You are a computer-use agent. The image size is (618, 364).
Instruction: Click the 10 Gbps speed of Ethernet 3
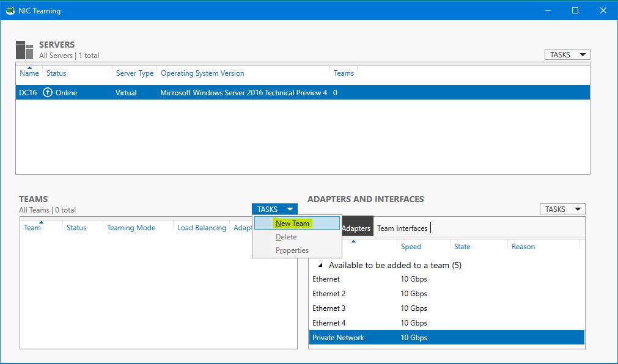coord(414,308)
